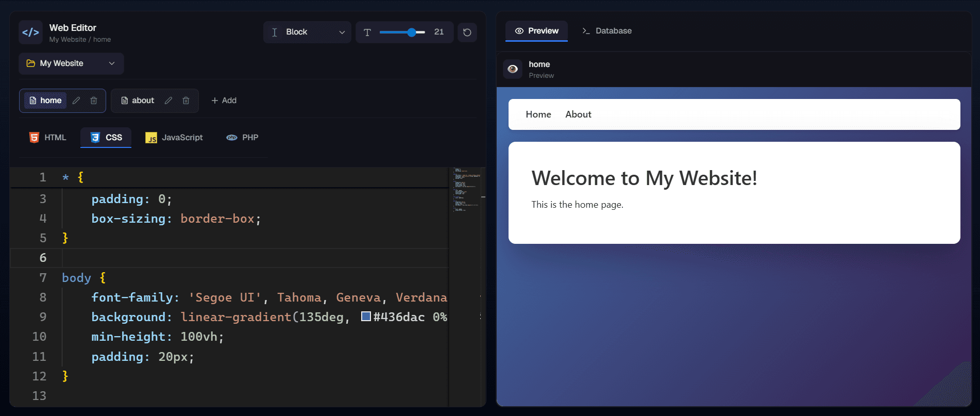Select the about page tab
980x416 pixels.
tap(138, 101)
